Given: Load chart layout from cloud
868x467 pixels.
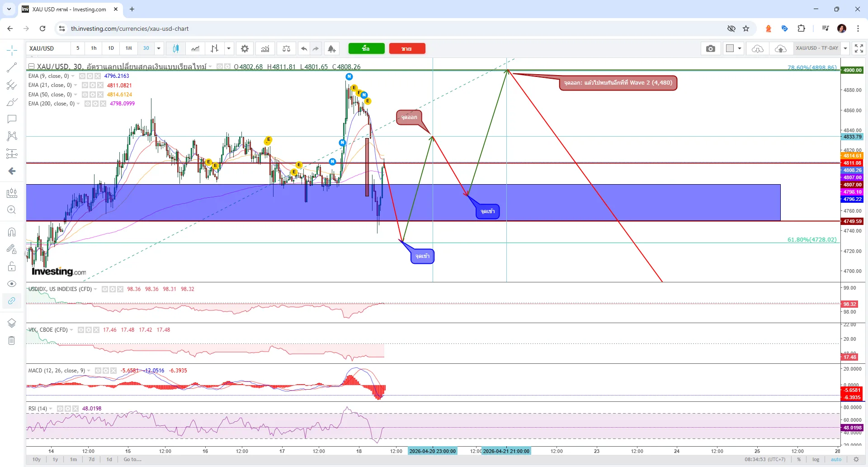Looking at the screenshot, I should tap(758, 48).
